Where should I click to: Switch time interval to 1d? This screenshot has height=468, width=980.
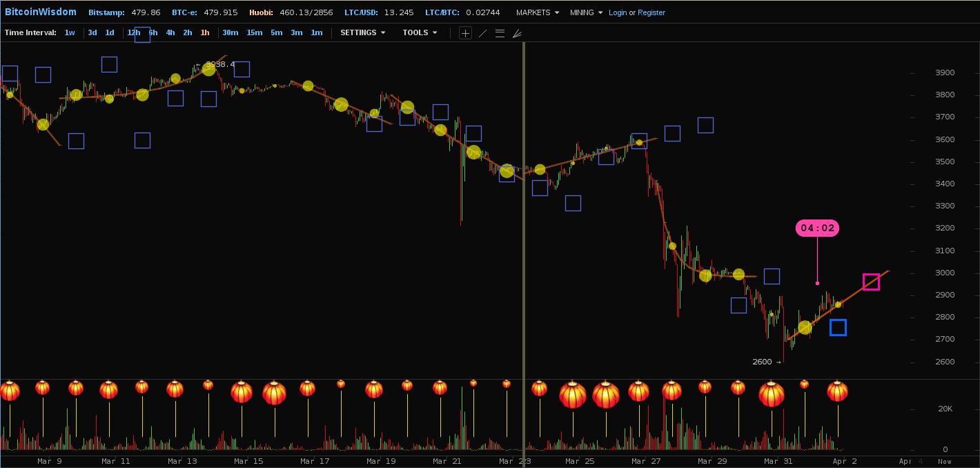click(x=110, y=32)
